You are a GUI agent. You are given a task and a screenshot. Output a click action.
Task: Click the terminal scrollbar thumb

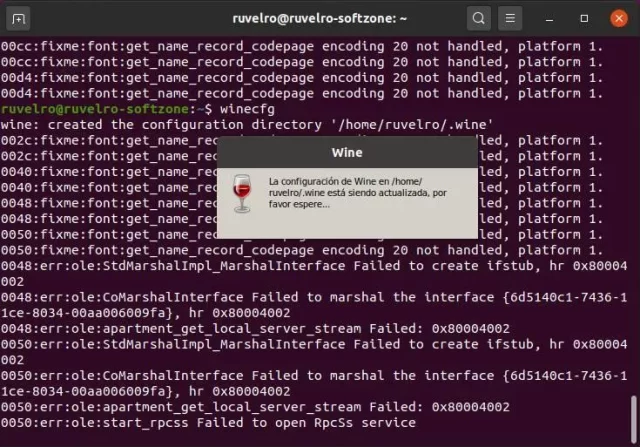(x=634, y=418)
